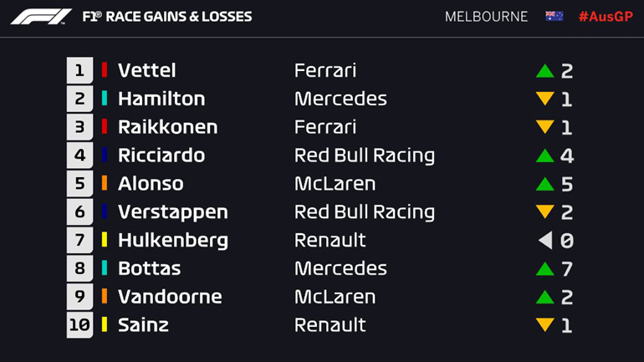The height and width of the screenshot is (362, 644).
Task: Click Ferrari red color bar beside Raikkonen
Action: pyautogui.click(x=105, y=127)
